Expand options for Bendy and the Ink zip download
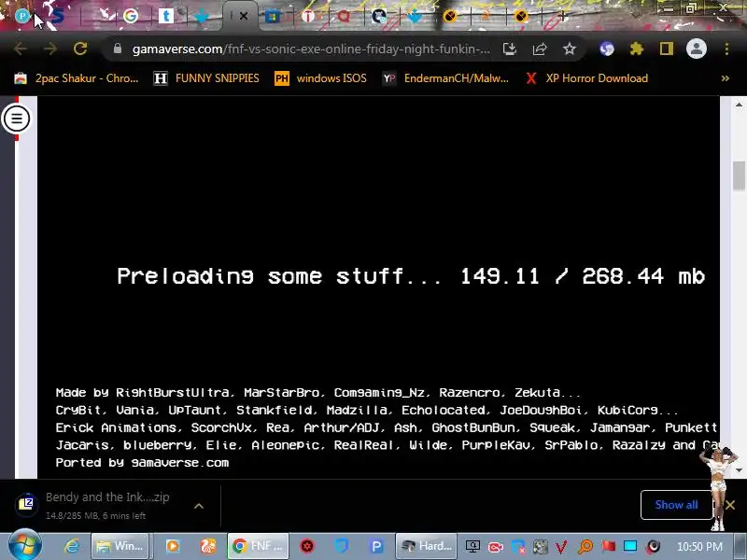This screenshot has width=747, height=560. (199, 506)
